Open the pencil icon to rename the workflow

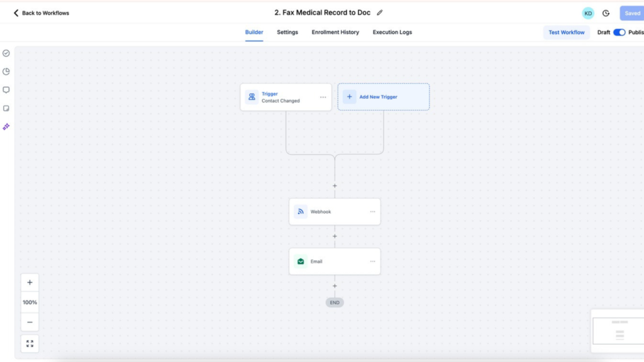pyautogui.click(x=380, y=12)
